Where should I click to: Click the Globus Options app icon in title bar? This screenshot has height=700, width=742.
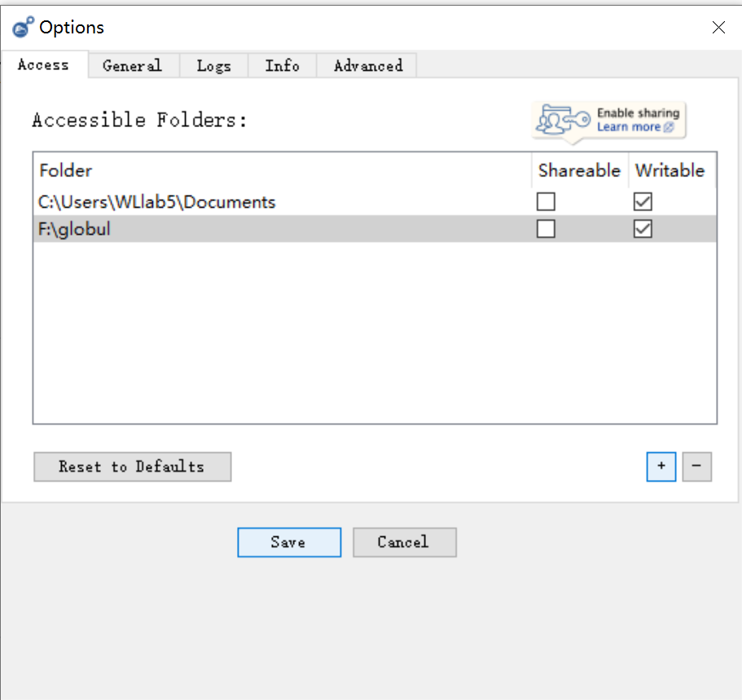pyautogui.click(x=24, y=28)
